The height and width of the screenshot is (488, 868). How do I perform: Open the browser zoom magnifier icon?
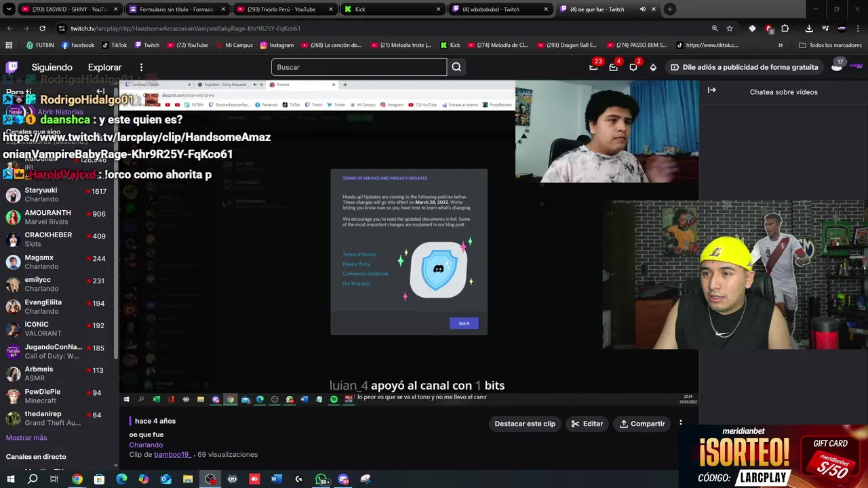(715, 28)
